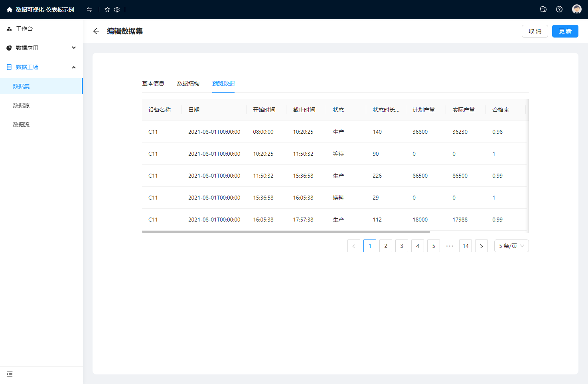
Task: Open the user avatar menu
Action: [x=576, y=9]
